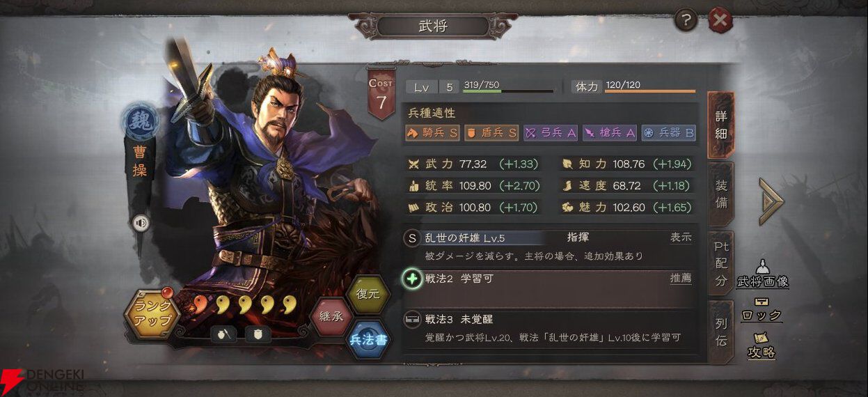Open the 列伝 tab
This screenshot has width=868, height=397.
[x=721, y=332]
